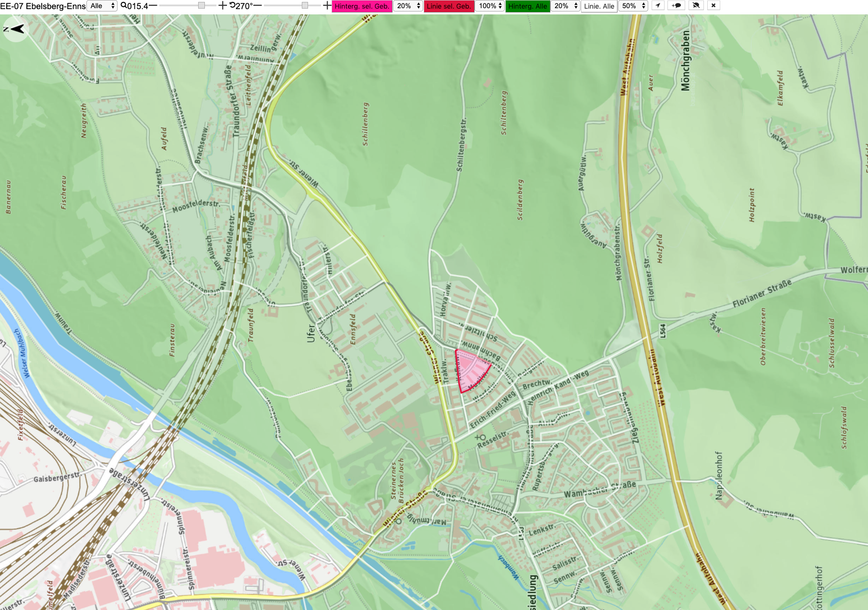Hide comments with the crossed-out bubble icon
The height and width of the screenshot is (610, 868).
696,6
